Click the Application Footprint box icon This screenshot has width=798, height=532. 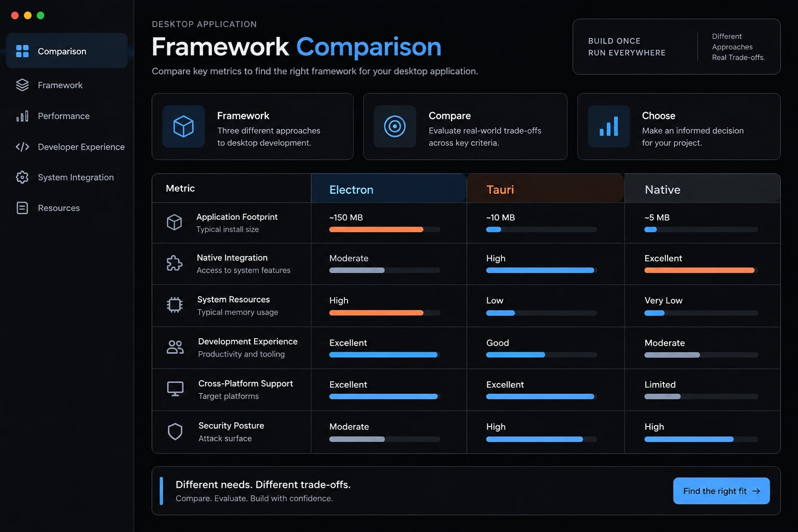175,222
